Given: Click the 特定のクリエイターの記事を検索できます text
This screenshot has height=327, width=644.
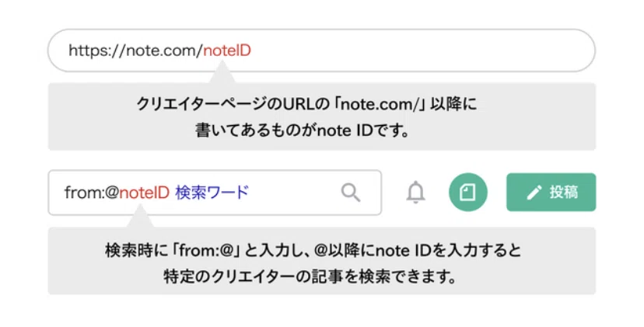Looking at the screenshot, I should pyautogui.click(x=310, y=277).
